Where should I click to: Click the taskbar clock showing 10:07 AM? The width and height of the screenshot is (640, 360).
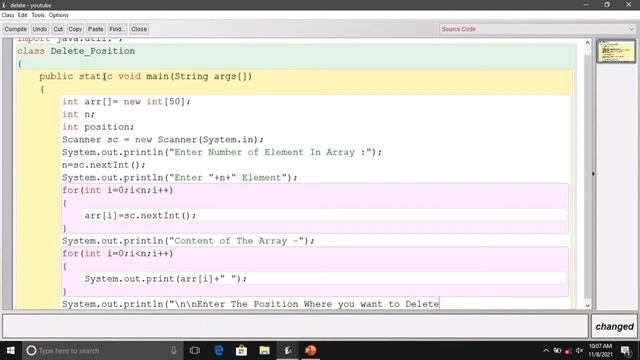600,351
